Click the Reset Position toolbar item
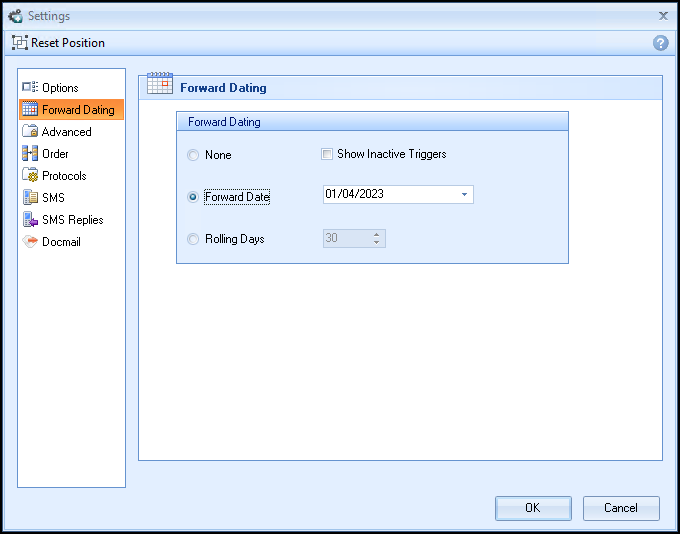The height and width of the screenshot is (534, 680). click(59, 43)
